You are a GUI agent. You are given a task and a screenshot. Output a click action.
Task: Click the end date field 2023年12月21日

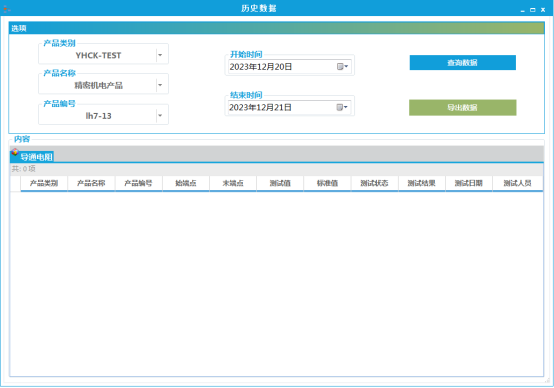(282, 107)
